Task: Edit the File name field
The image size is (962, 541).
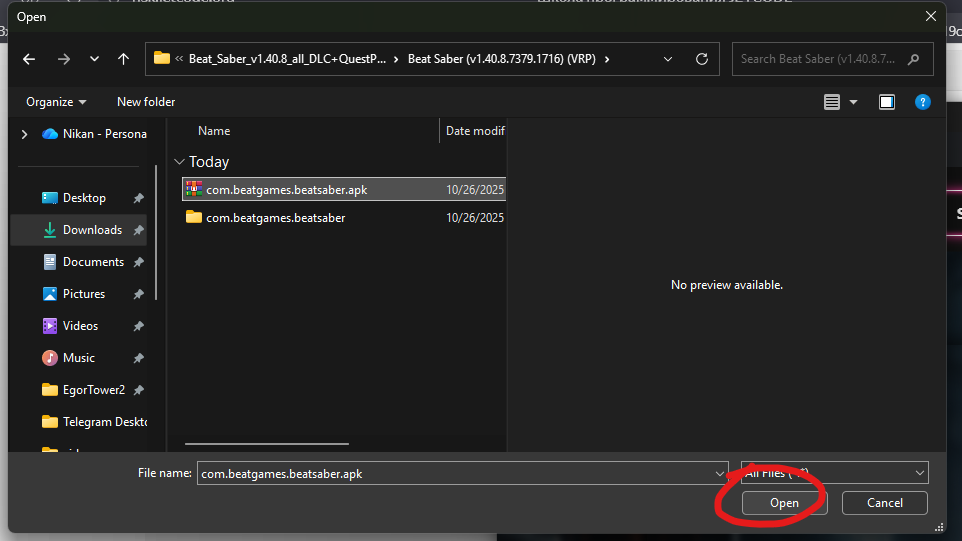Action: pyautogui.click(x=455, y=474)
